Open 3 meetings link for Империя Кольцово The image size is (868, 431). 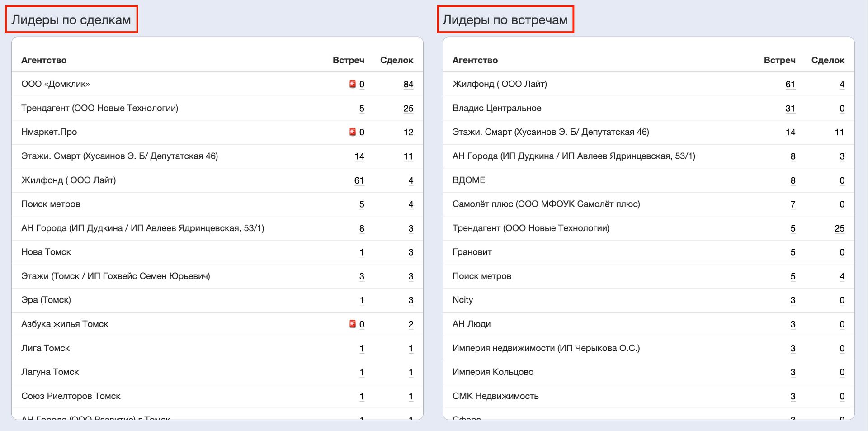click(x=793, y=372)
